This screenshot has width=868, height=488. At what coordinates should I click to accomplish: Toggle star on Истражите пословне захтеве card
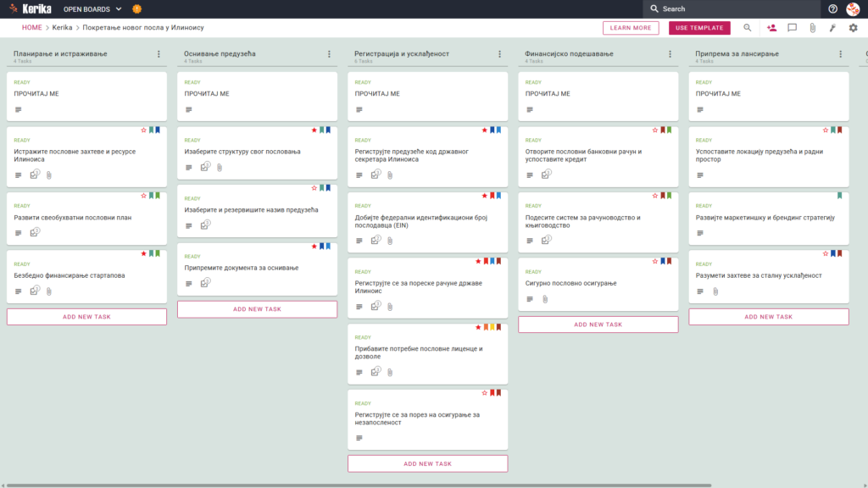(143, 130)
